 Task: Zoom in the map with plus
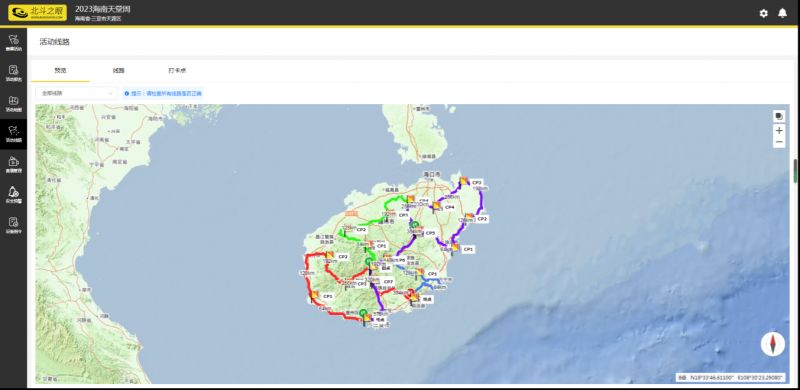(779, 131)
